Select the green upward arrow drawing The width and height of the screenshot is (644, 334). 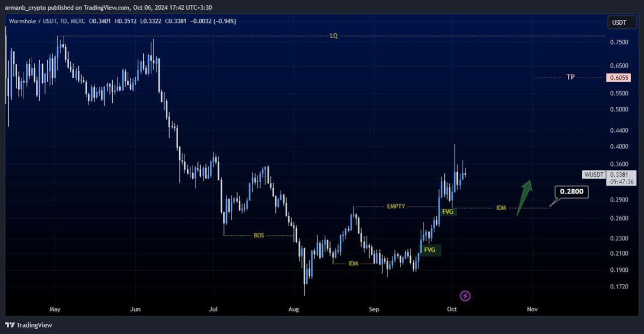click(524, 198)
